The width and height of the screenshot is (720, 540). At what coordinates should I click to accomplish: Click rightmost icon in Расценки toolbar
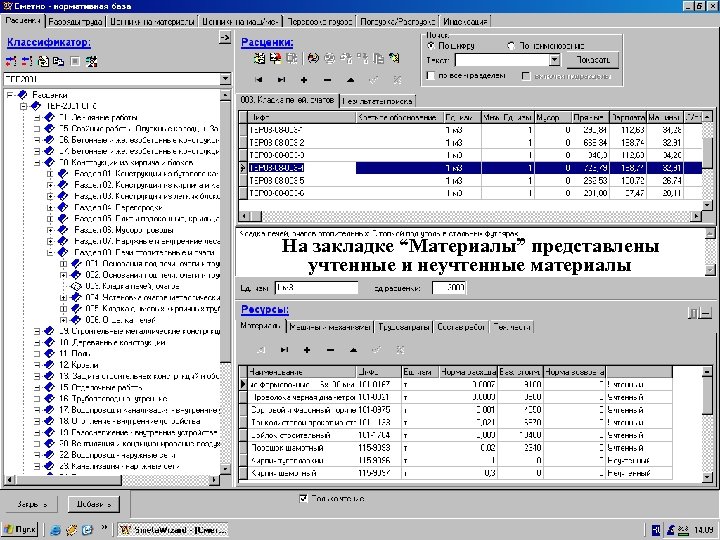tap(394, 58)
